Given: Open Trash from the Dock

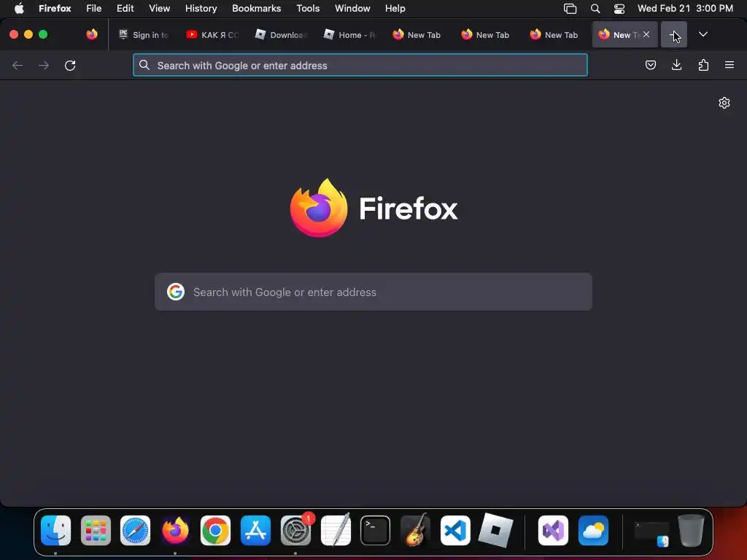Looking at the screenshot, I should point(692,531).
